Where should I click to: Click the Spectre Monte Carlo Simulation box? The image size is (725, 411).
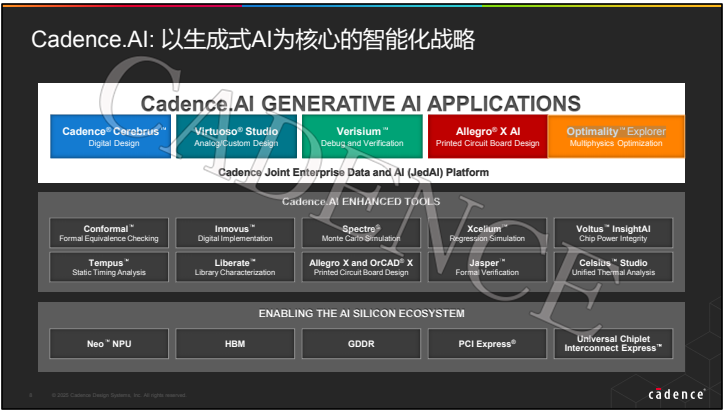362,233
